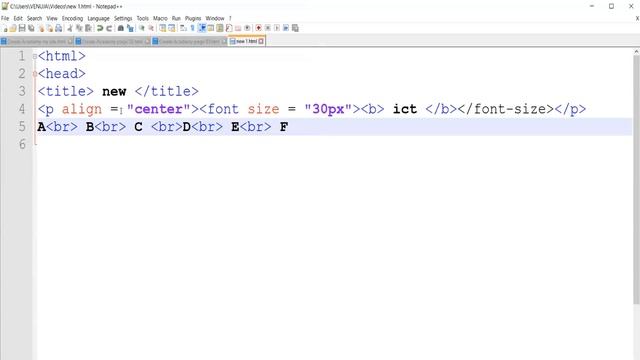Cut selection with the scissors icon

coord(70,28)
